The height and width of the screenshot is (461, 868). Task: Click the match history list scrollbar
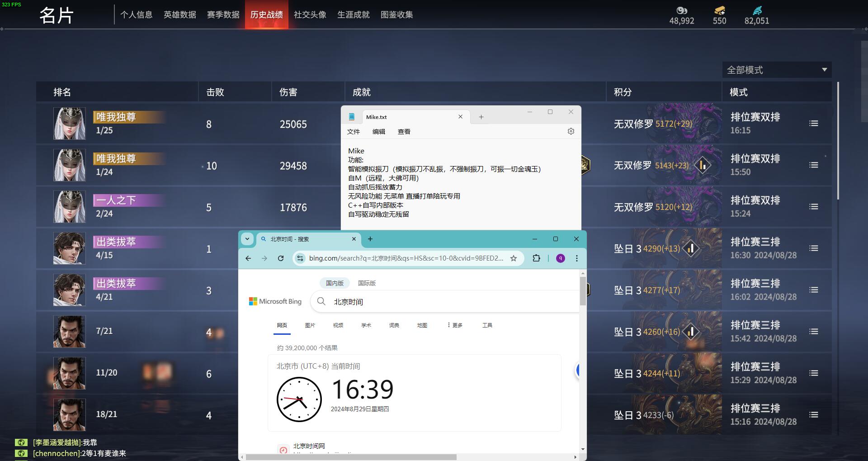(838, 141)
